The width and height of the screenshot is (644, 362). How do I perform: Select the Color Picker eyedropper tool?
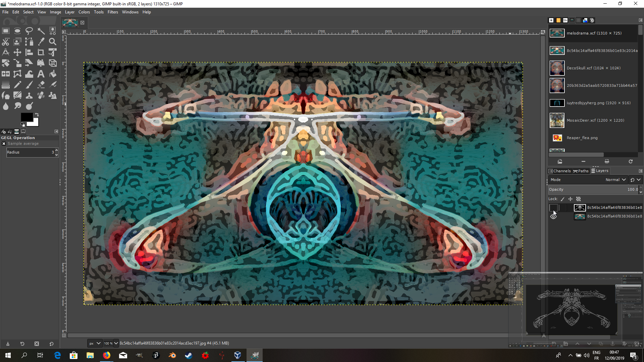[x=41, y=42]
